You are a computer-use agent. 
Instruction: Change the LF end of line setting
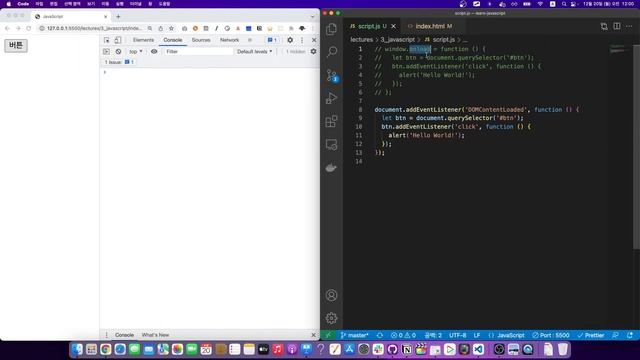[x=477, y=335]
